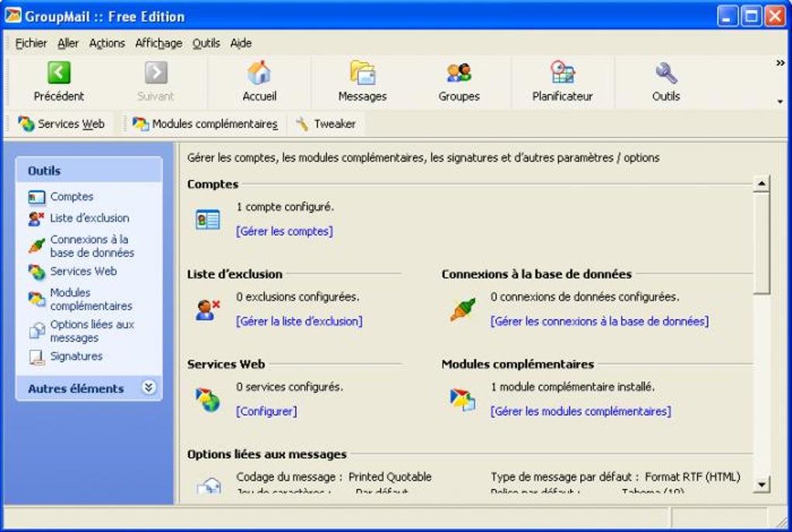Click the account card icon under Comptes

point(207,221)
